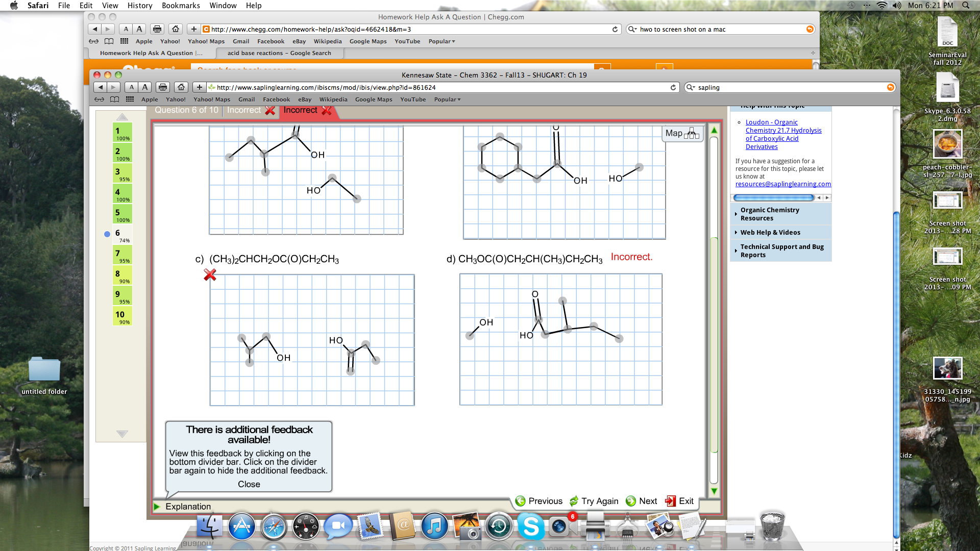Screen dimensions: 980x551
Task: Click Wikipedia bookmark in Sapling window
Action: pos(333,99)
